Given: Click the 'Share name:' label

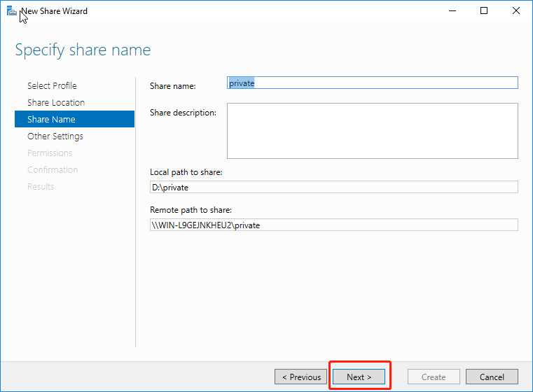Looking at the screenshot, I should pos(173,86).
